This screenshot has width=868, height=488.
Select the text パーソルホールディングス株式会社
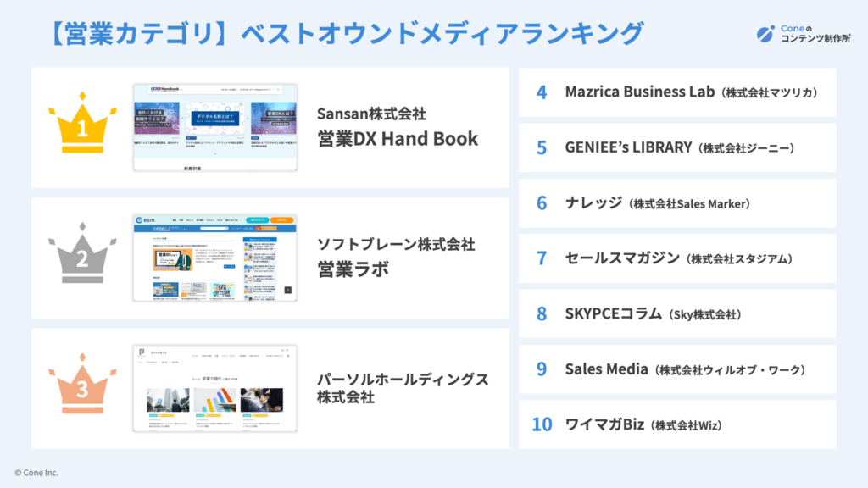403,388
